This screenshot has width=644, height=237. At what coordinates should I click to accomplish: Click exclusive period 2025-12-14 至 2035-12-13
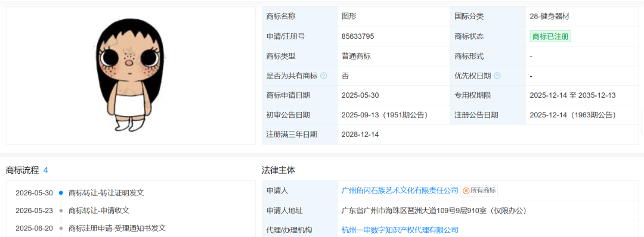[x=572, y=95]
